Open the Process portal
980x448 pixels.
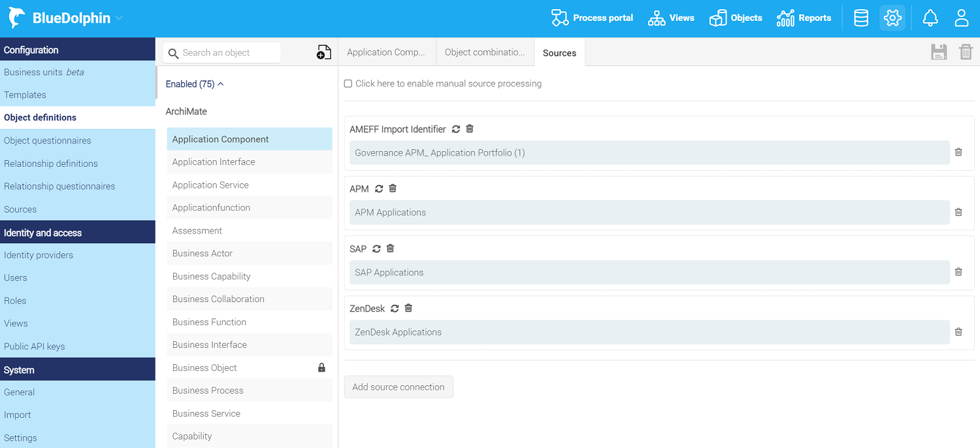tap(592, 18)
